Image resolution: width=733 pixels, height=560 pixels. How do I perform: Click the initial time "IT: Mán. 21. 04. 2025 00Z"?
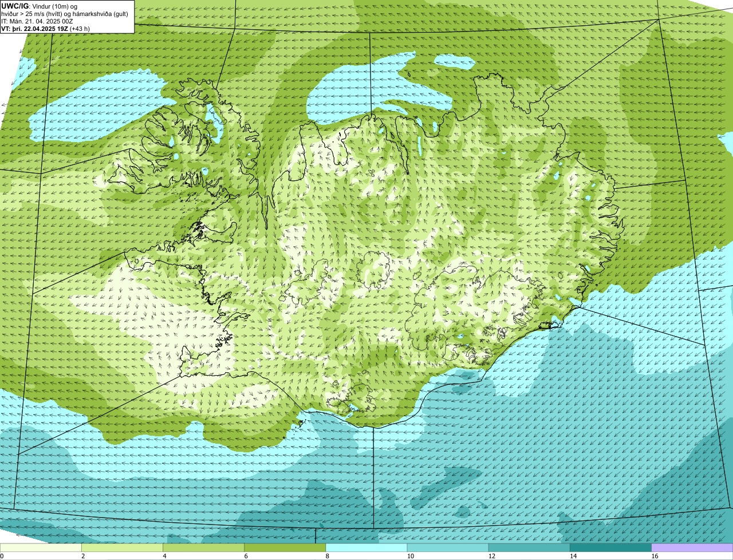[37, 21]
